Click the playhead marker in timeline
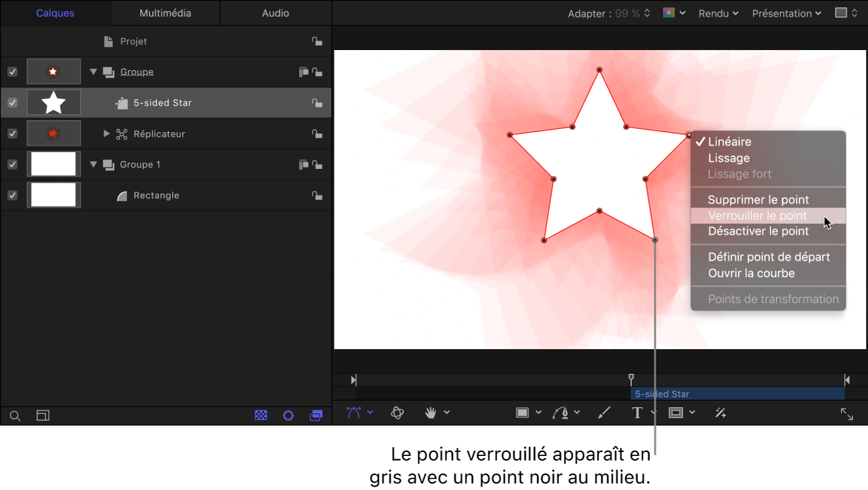Screen dimensions: 868x490 click(631, 379)
